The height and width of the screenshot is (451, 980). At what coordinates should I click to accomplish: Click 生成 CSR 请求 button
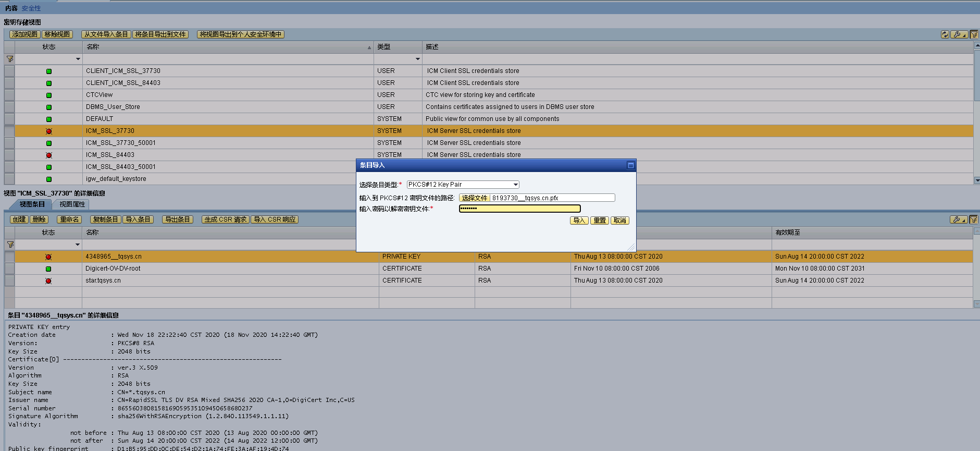point(226,220)
